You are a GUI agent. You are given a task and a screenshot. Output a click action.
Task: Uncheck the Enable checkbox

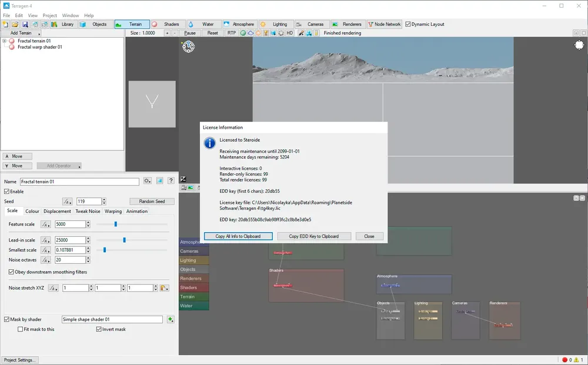coord(6,192)
